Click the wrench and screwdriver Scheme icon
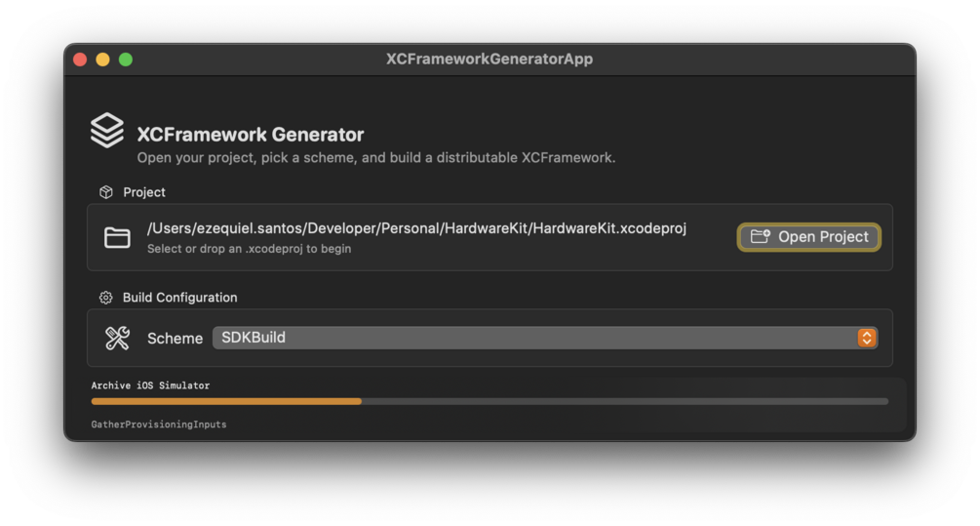This screenshot has height=526, width=980. click(117, 338)
